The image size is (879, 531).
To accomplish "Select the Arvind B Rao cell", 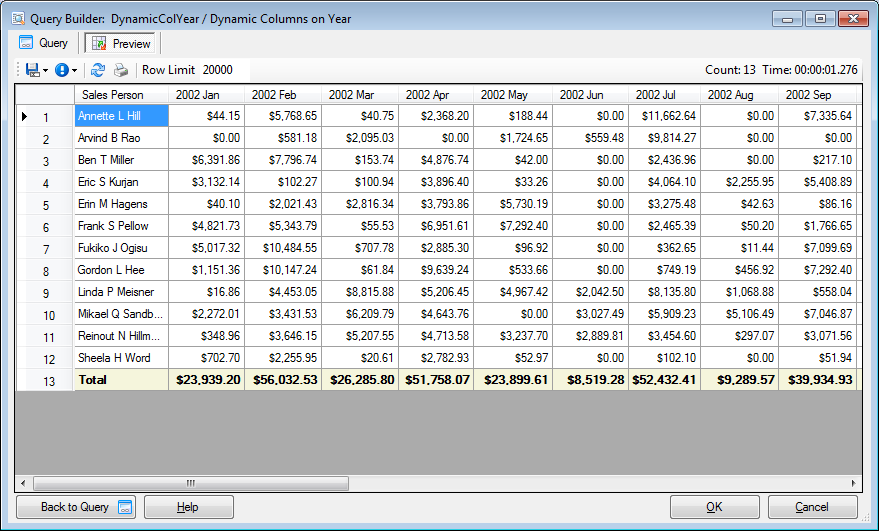I will 121,138.
